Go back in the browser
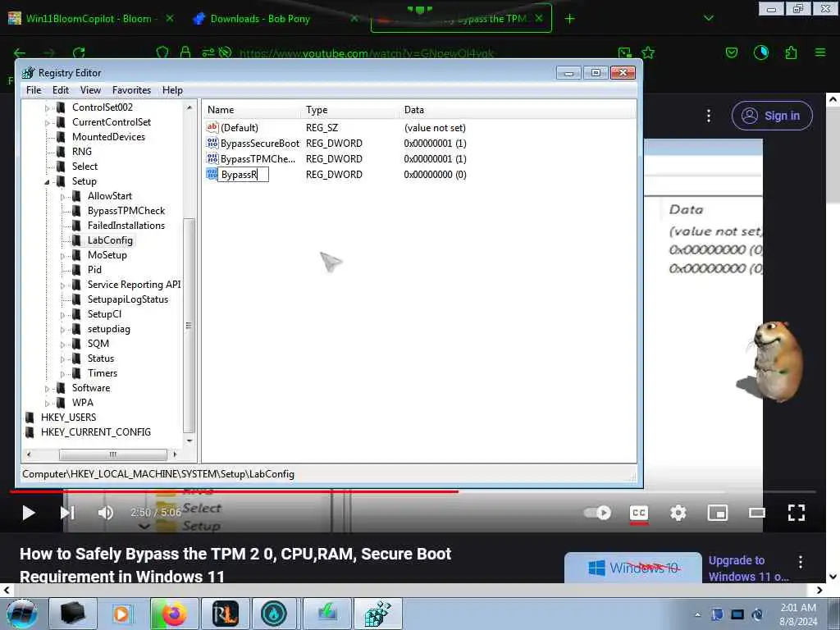This screenshot has width=840, height=630. [20, 52]
